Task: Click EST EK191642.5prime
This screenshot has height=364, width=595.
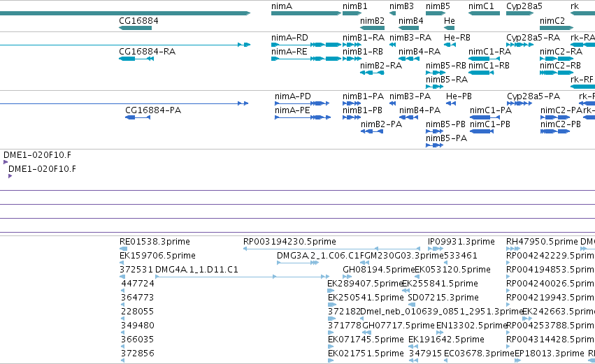Action: pyautogui.click(x=446, y=340)
